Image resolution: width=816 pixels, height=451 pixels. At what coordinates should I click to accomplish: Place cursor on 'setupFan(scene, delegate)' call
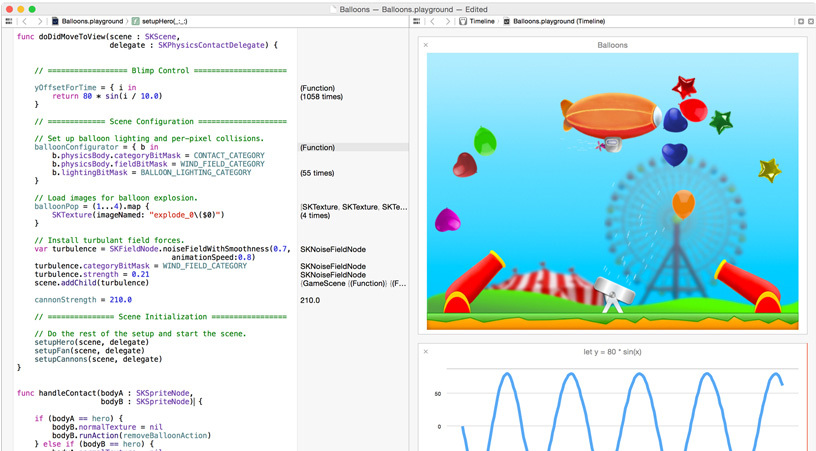pyautogui.click(x=90, y=351)
